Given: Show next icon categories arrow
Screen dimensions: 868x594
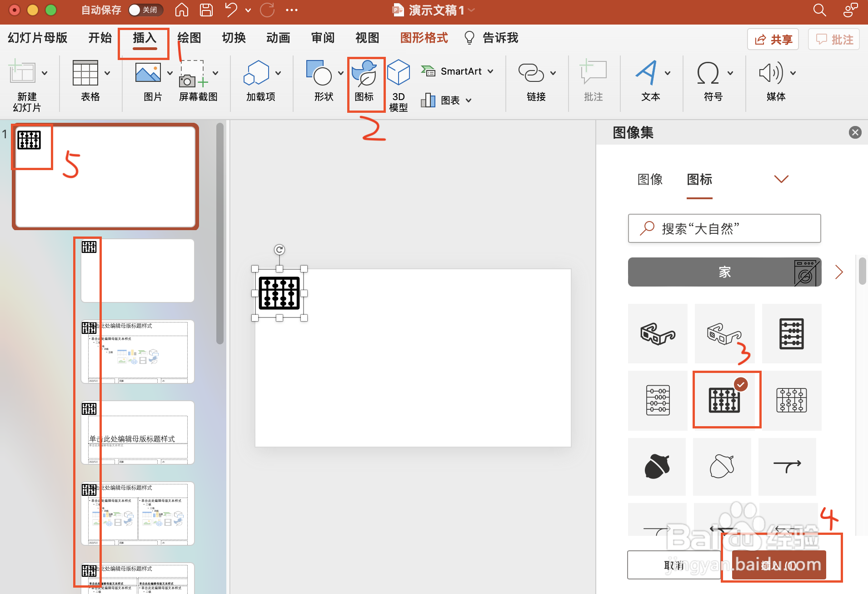Looking at the screenshot, I should tap(839, 272).
